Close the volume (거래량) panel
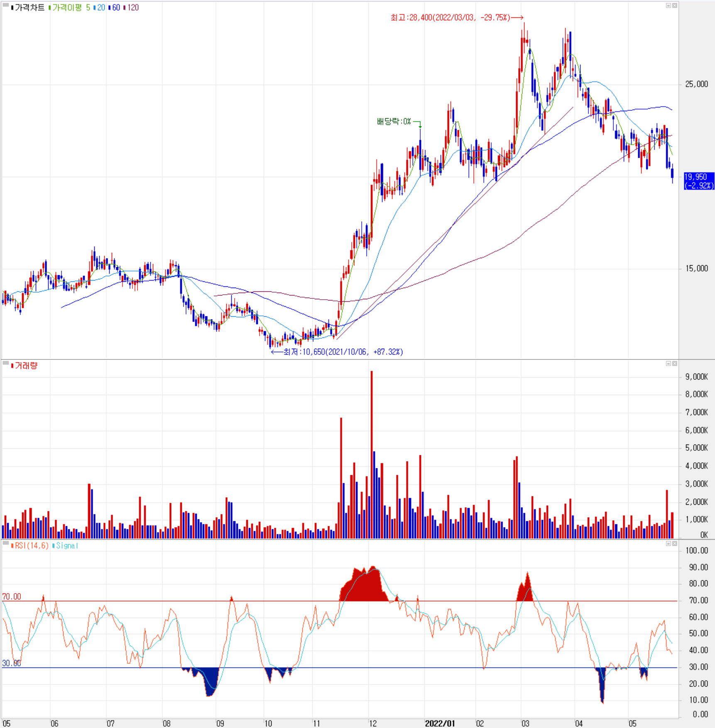 (675, 364)
